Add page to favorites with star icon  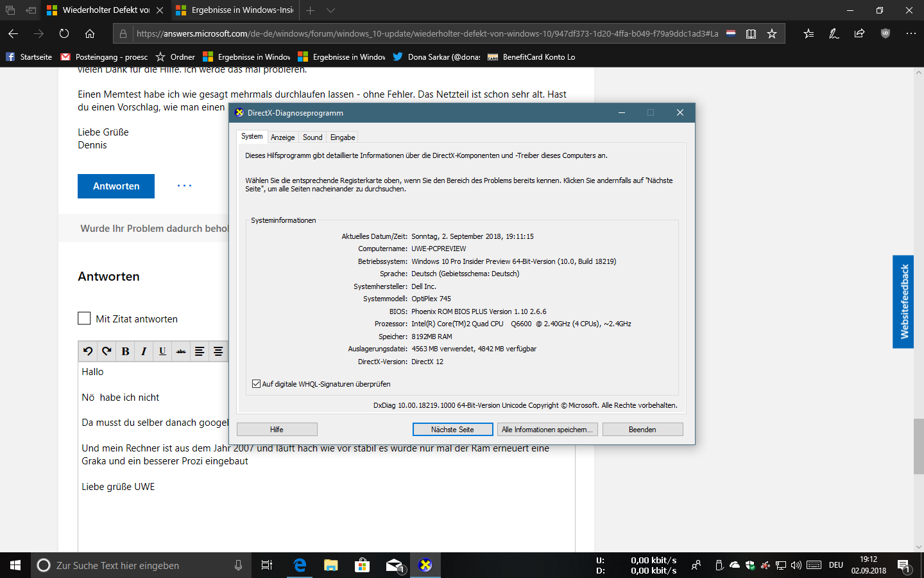click(x=772, y=33)
